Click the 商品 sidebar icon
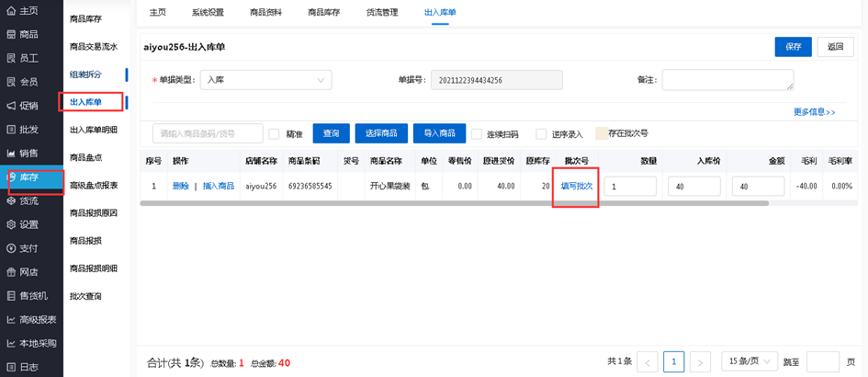This screenshot has width=868, height=377. pos(11,34)
